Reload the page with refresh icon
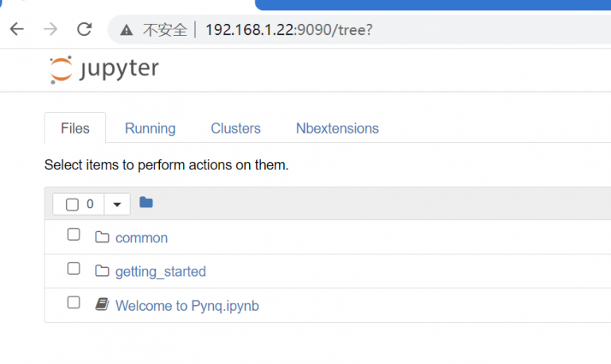Viewport: 611px width, 364px height. [x=84, y=29]
